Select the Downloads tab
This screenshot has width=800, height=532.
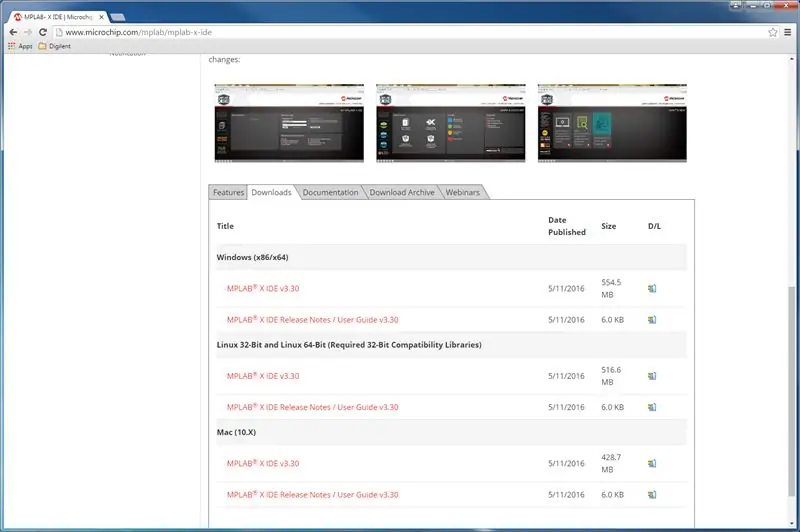coord(271,192)
